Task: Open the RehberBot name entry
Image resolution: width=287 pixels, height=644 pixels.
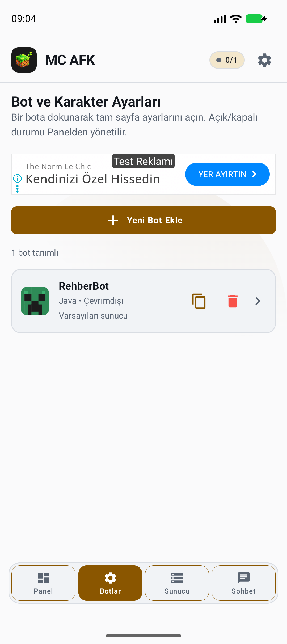Action: (84, 286)
